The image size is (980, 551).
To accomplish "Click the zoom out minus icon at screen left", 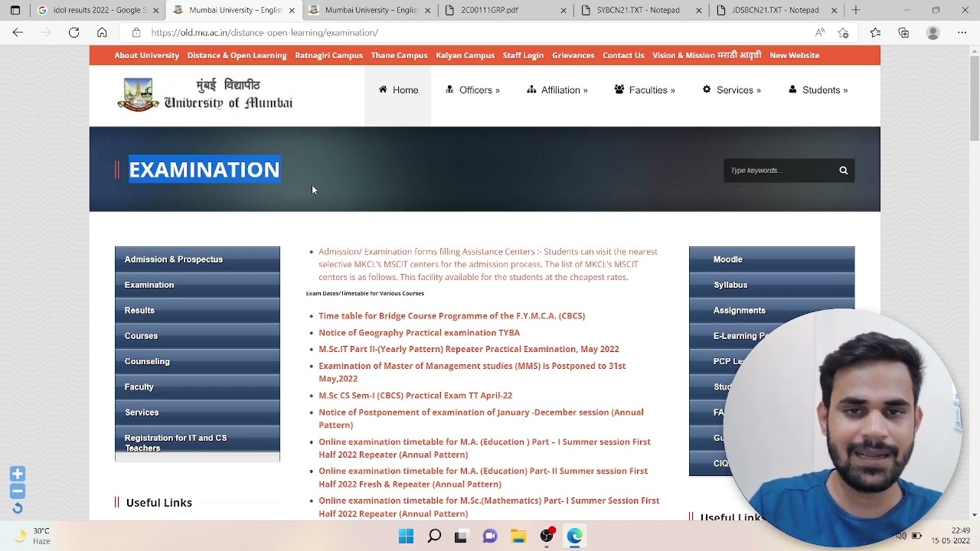I will point(18,491).
